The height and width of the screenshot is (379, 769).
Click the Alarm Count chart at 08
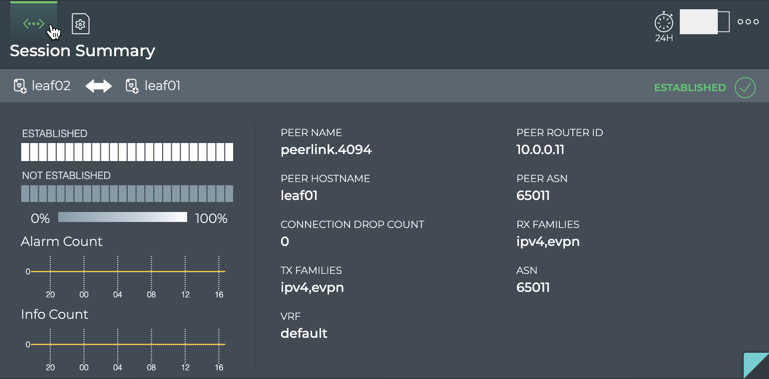(151, 271)
